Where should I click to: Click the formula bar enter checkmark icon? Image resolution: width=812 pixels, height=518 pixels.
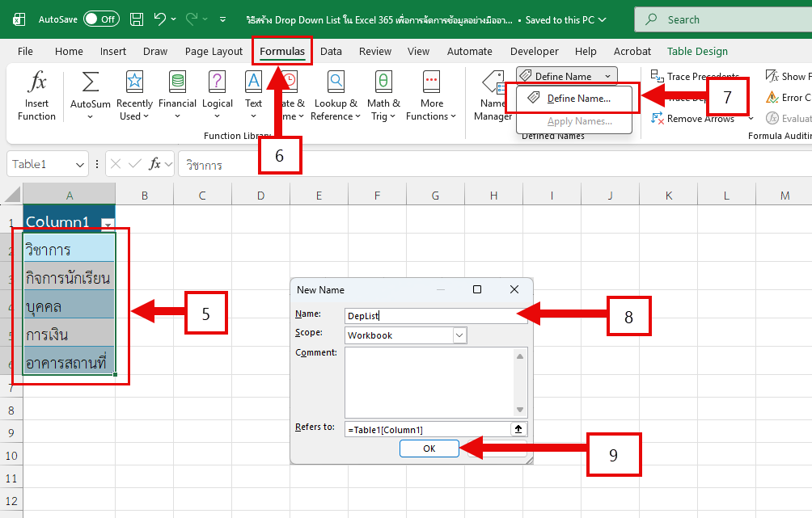[134, 164]
